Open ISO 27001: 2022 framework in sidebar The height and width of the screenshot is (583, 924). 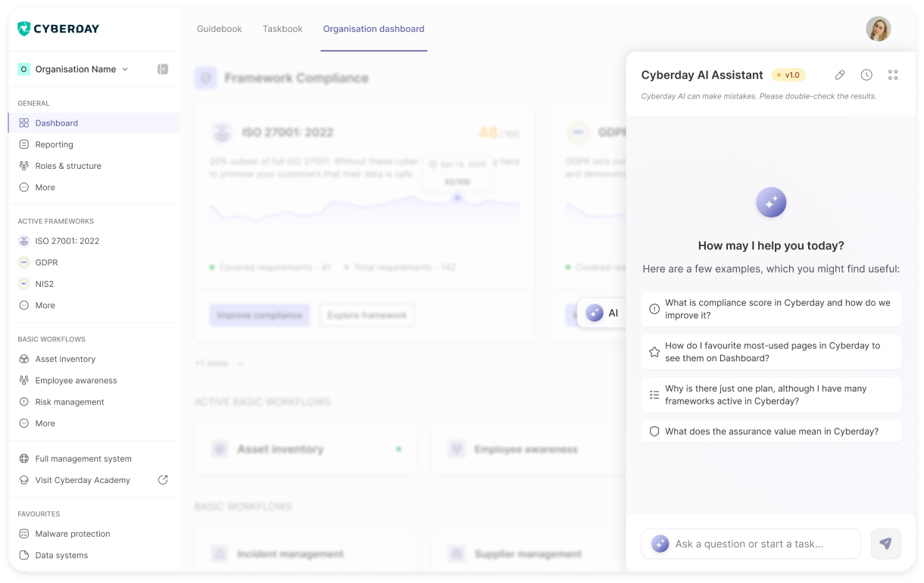tap(94, 241)
